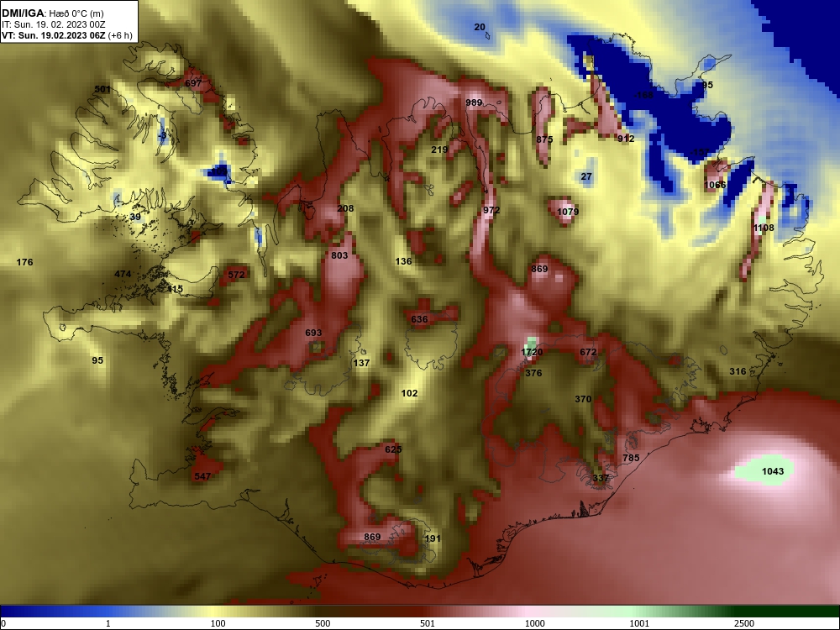This screenshot has width=840, height=630.
Task: Select the 1043 value in the pale green area
Action: [773, 471]
